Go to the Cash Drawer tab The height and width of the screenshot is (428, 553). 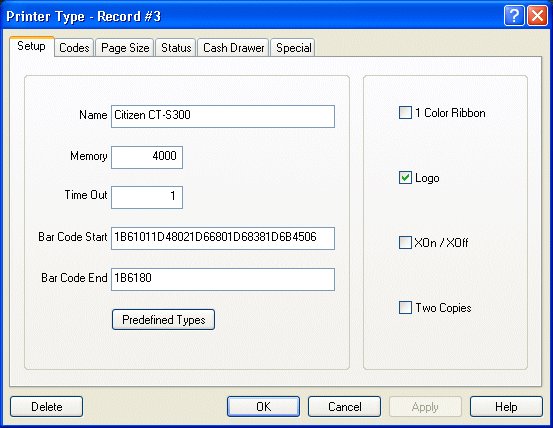pos(233,48)
